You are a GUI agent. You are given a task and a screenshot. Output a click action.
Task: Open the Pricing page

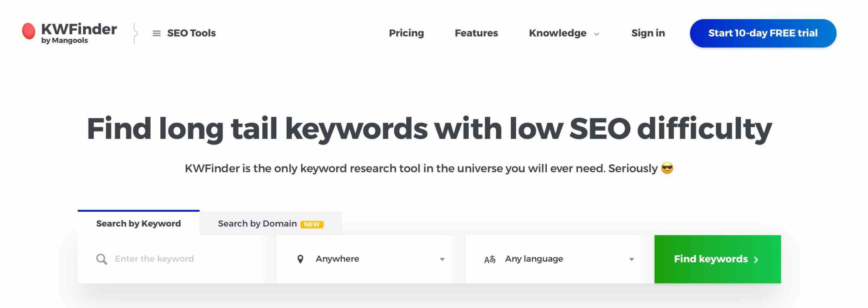coord(406,33)
